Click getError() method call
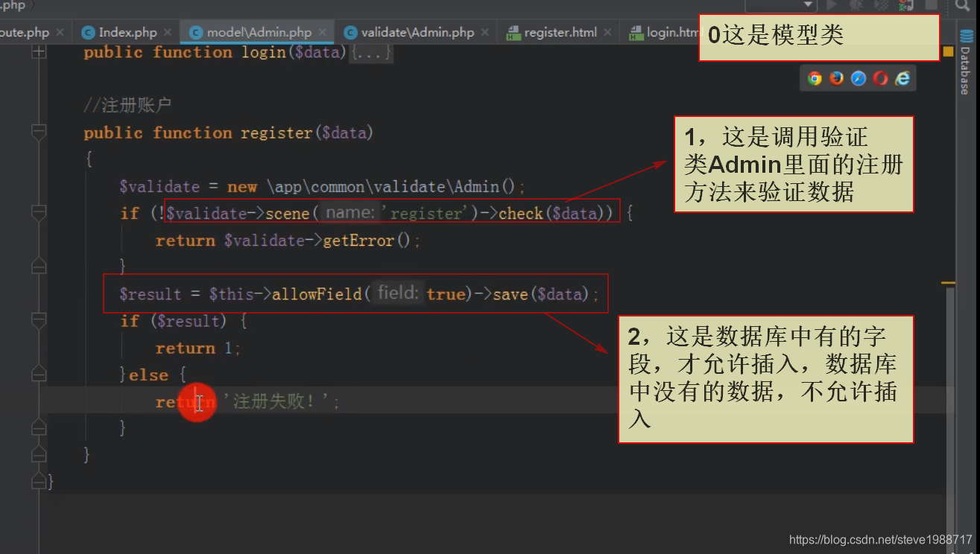Image resolution: width=980 pixels, height=554 pixels. click(367, 241)
